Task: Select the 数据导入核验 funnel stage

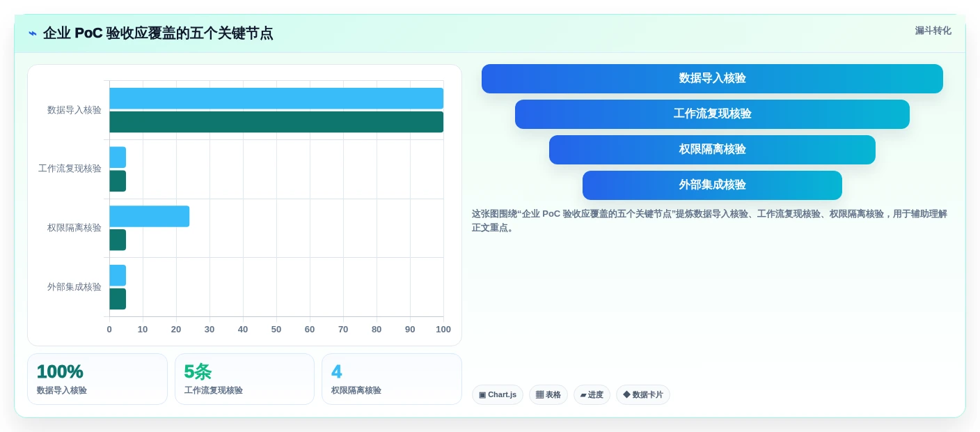Action: pyautogui.click(x=712, y=79)
